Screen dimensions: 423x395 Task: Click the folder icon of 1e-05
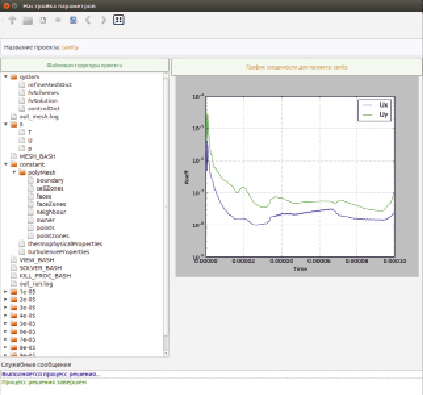[x=14, y=292]
